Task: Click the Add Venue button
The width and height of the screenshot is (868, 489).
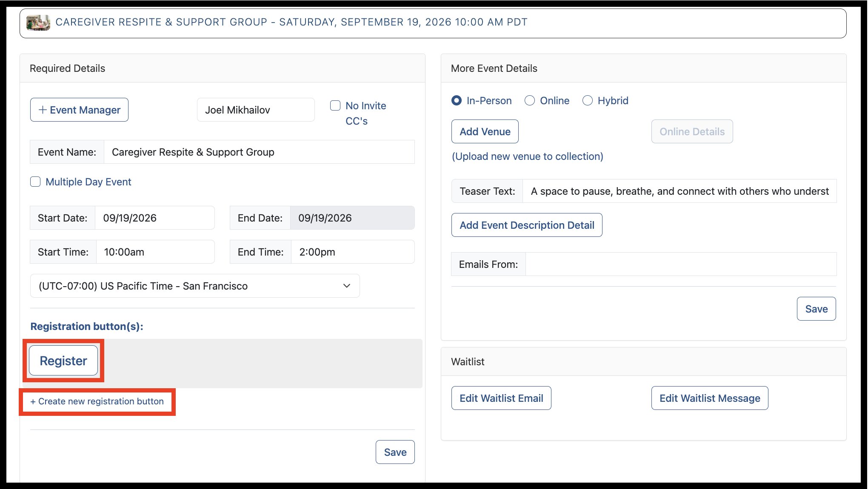Action: tap(485, 131)
